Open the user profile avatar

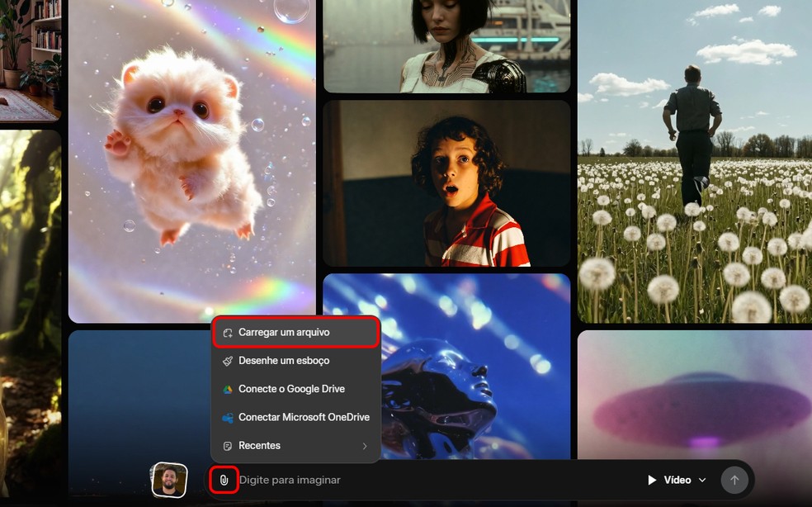pos(169,480)
